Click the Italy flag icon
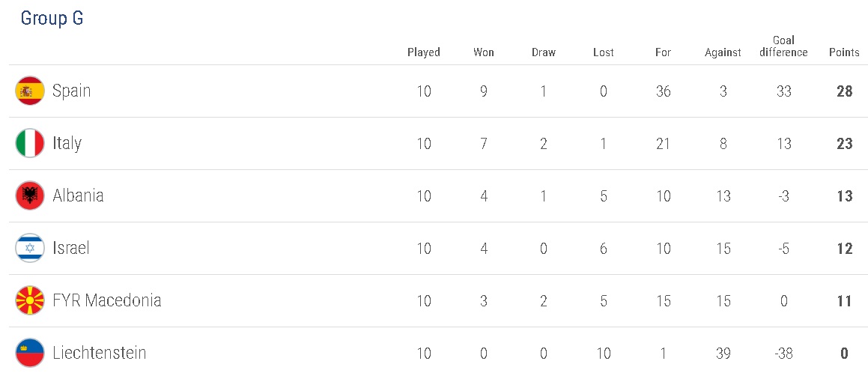The image size is (868, 373). click(x=30, y=144)
